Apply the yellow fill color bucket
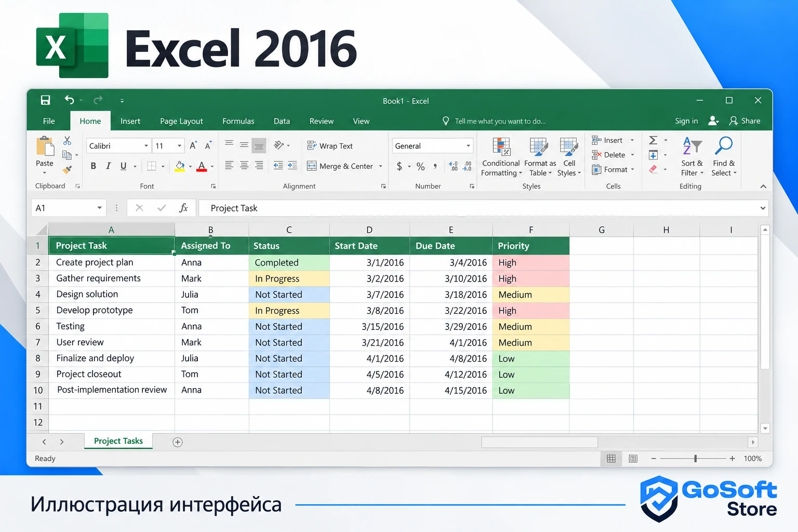Viewport: 798px width, 532px height. point(180,166)
